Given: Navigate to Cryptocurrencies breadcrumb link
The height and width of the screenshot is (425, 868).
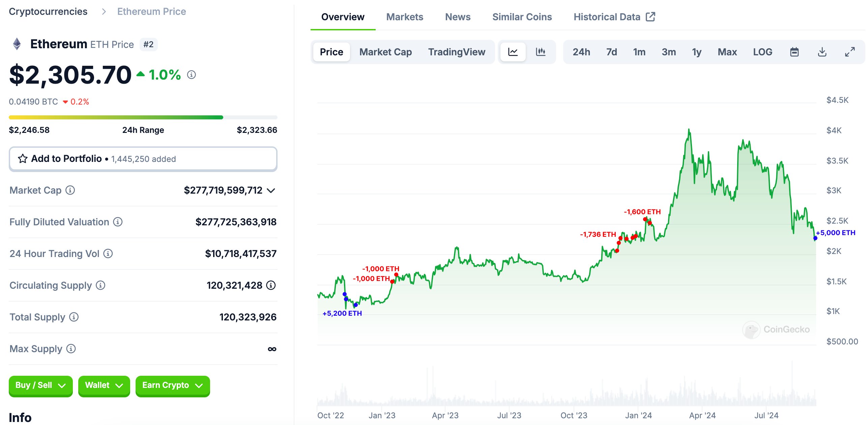Looking at the screenshot, I should [x=48, y=11].
